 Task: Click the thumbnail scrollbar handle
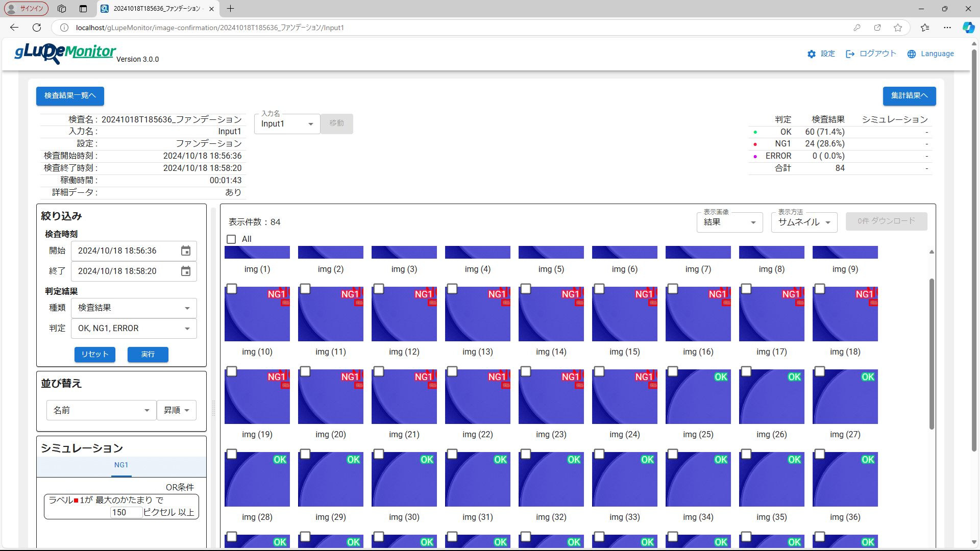tap(932, 353)
